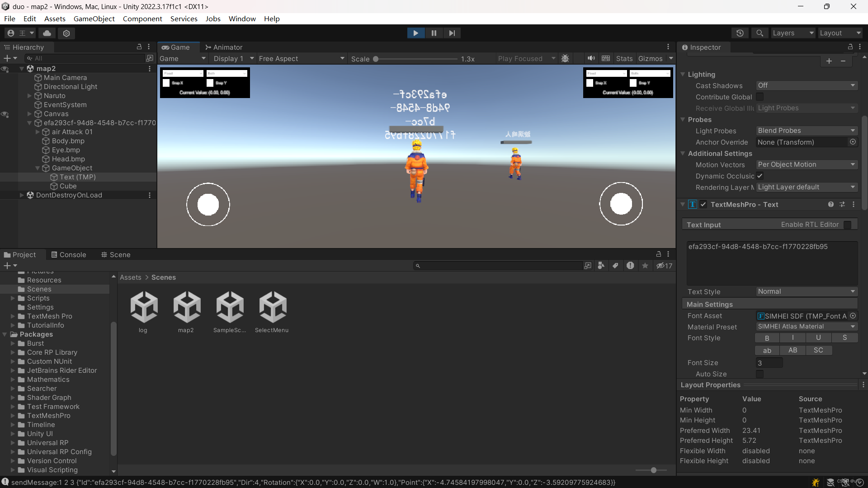Viewport: 868px width, 488px height.
Task: Click the global Search magnifier icon
Action: [759, 33]
